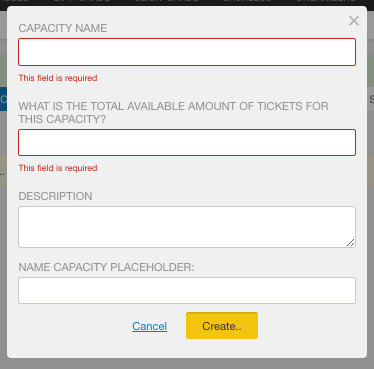The width and height of the screenshot is (374, 369).
Task: Click the Name Capacity Placeholder field
Action: 187,290
